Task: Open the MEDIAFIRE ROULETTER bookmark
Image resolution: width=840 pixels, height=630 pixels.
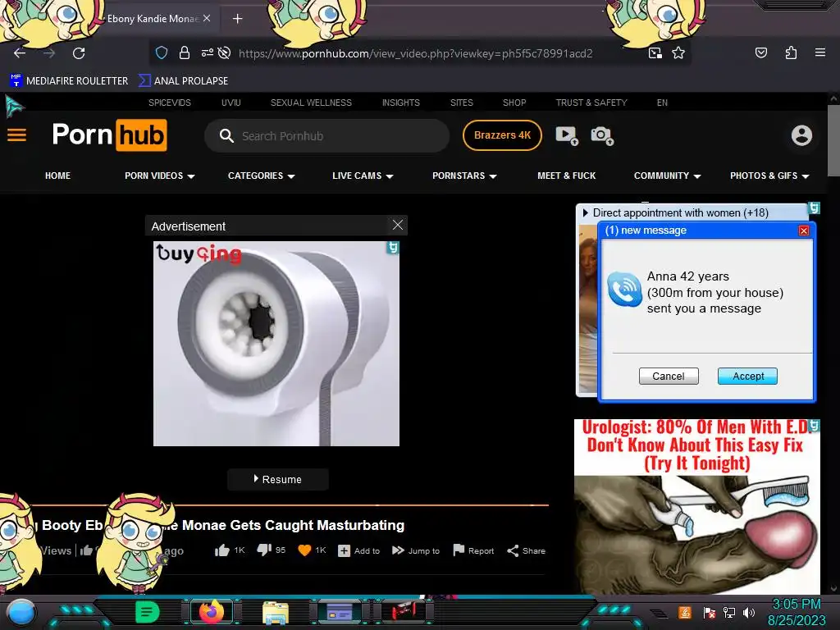Action: point(69,81)
